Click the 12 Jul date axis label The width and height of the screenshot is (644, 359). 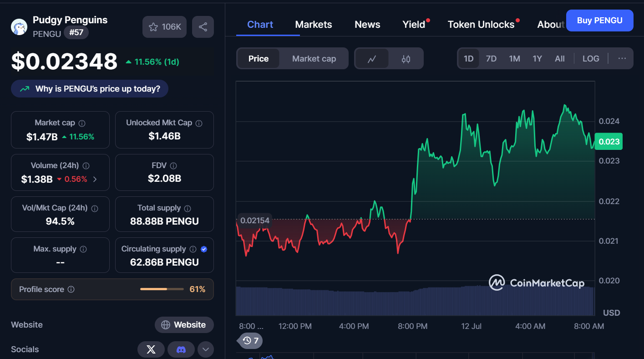point(471,326)
